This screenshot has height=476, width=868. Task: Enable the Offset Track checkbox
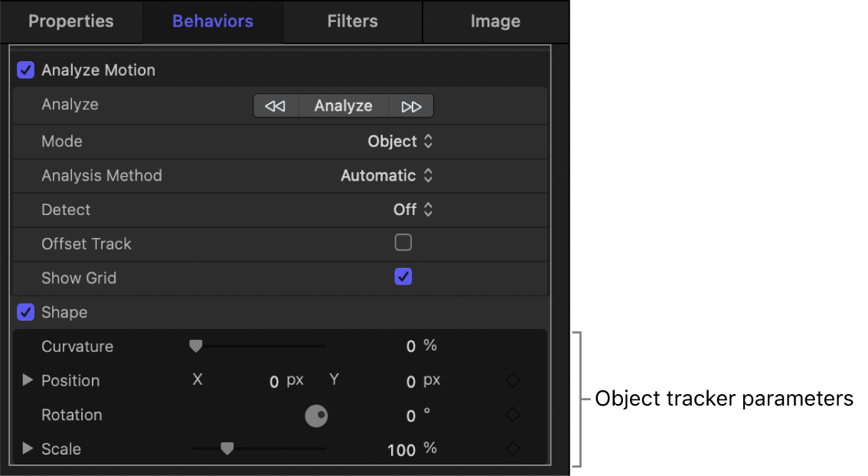point(403,242)
